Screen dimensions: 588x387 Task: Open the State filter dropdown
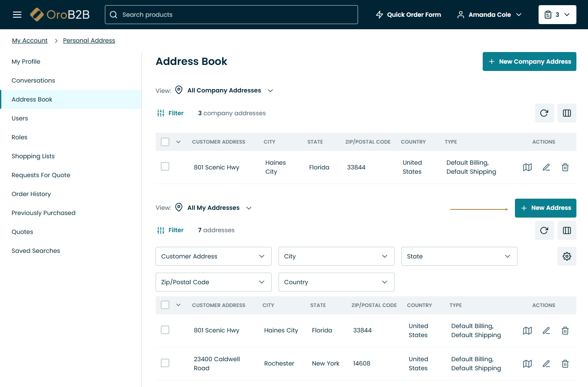(x=459, y=256)
